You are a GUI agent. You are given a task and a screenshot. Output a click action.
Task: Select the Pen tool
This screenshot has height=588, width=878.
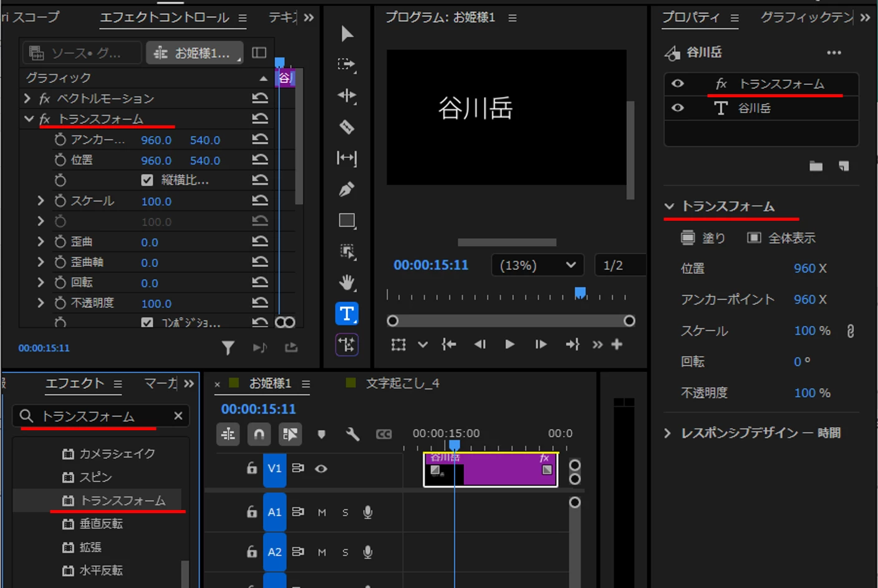coord(347,189)
